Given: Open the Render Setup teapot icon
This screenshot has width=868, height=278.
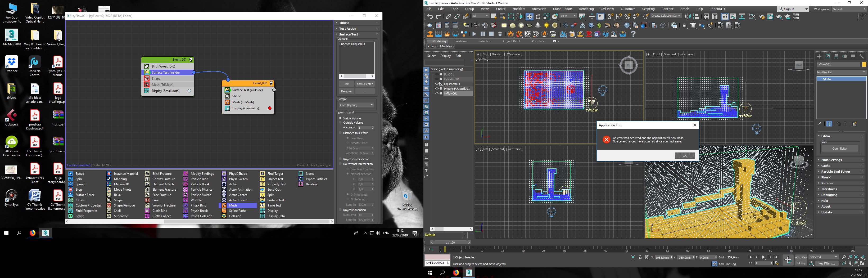Looking at the screenshot, I should click(762, 16).
